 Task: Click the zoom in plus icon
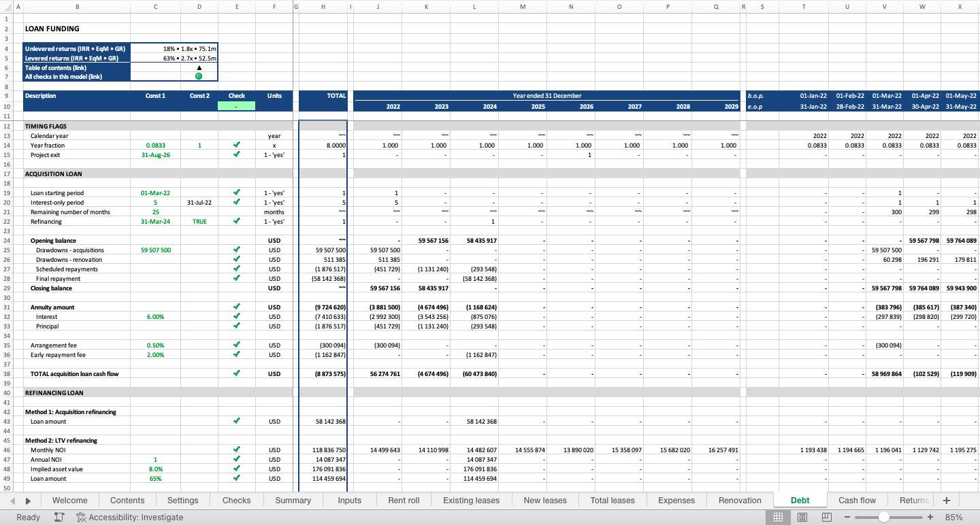coord(930,518)
